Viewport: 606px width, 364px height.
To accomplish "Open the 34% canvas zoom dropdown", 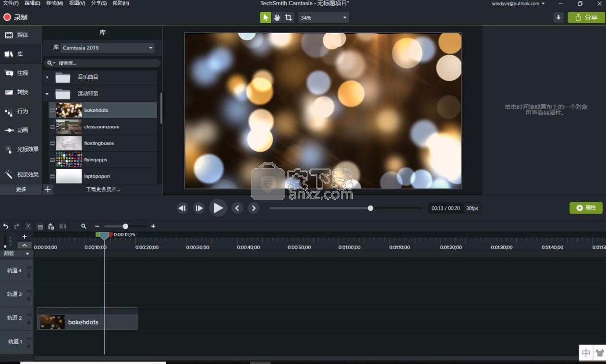I will (x=323, y=18).
